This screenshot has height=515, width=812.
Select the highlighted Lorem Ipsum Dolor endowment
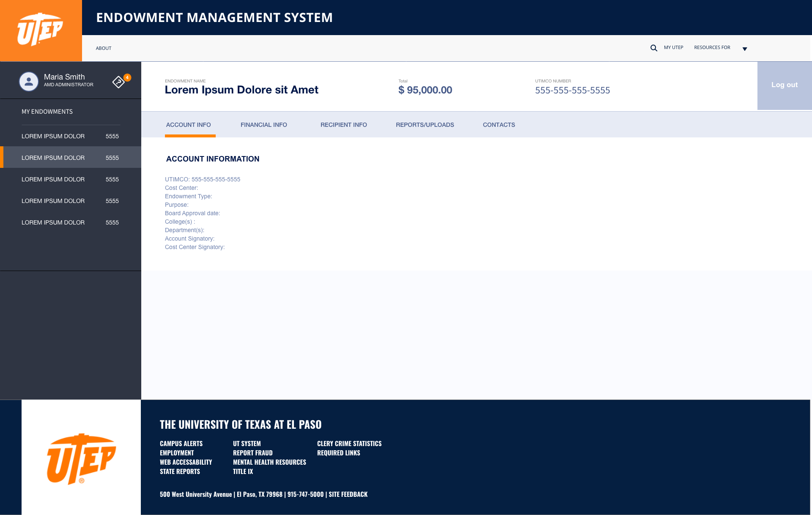click(x=71, y=158)
